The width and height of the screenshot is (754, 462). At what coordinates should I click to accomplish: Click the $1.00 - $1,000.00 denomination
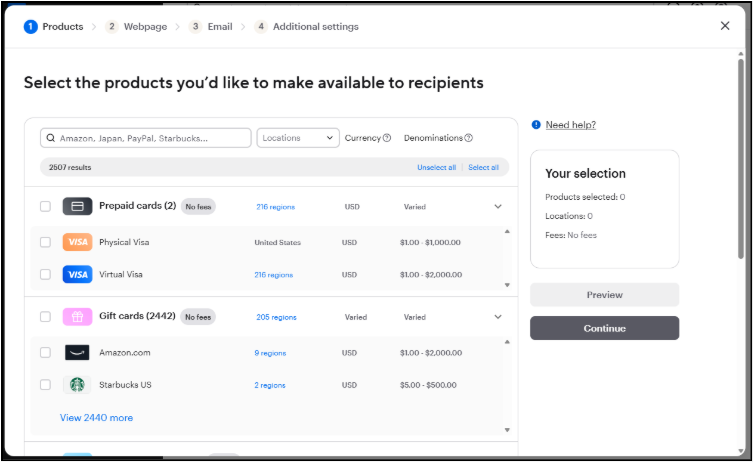coord(430,242)
